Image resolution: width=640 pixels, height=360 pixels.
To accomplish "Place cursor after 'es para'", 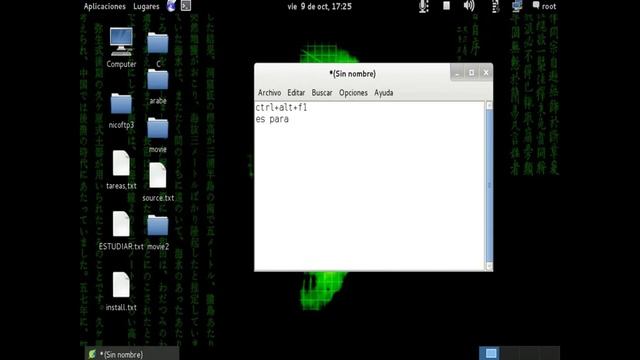I will [289, 119].
